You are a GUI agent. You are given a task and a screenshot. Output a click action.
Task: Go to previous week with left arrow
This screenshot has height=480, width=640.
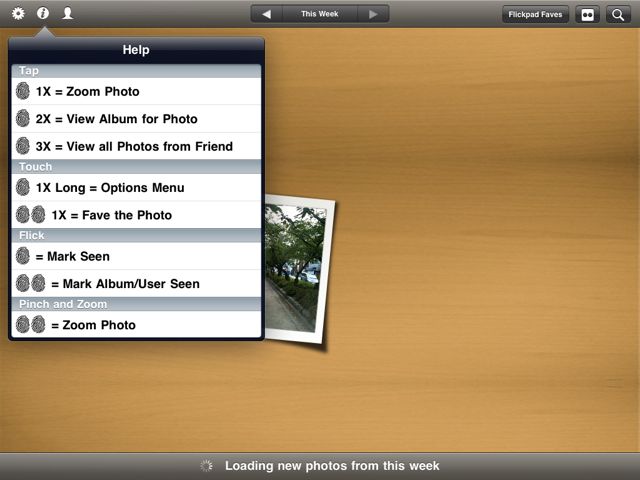pos(267,14)
